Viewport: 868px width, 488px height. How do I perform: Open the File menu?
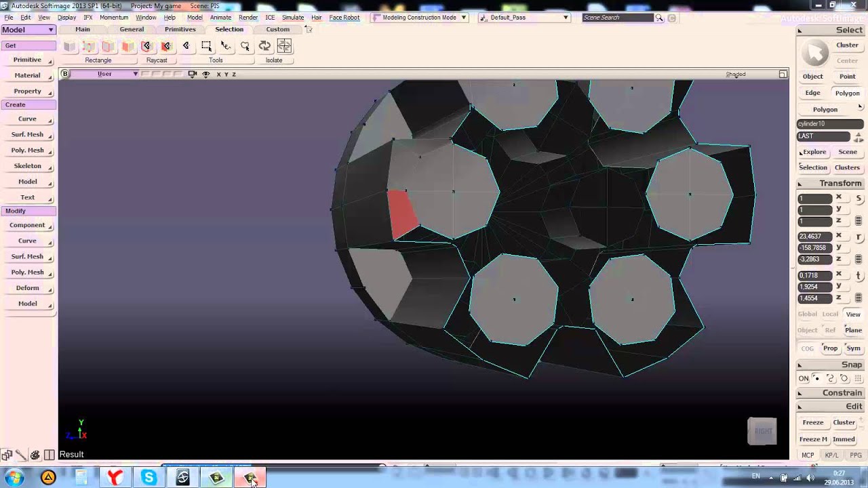click(8, 18)
